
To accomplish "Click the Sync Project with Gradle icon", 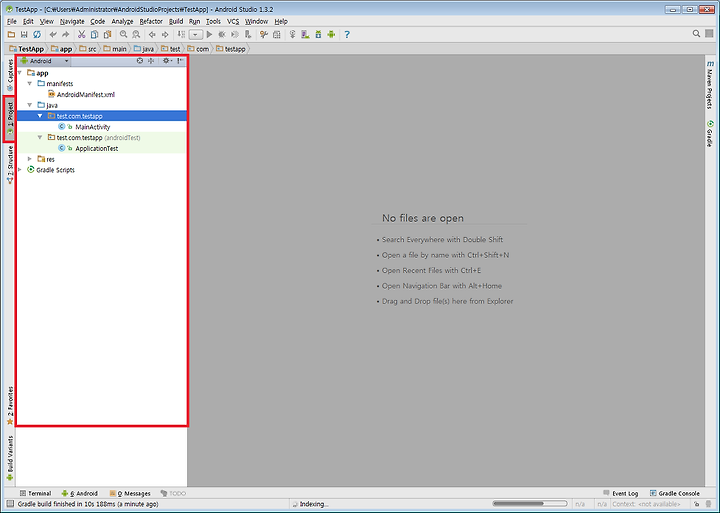I will click(x=292, y=34).
